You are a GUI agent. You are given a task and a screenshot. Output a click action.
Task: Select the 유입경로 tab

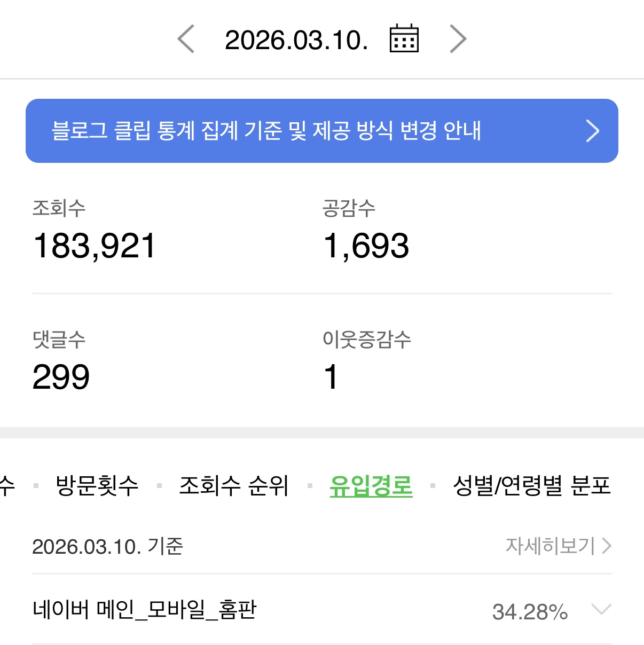[371, 486]
